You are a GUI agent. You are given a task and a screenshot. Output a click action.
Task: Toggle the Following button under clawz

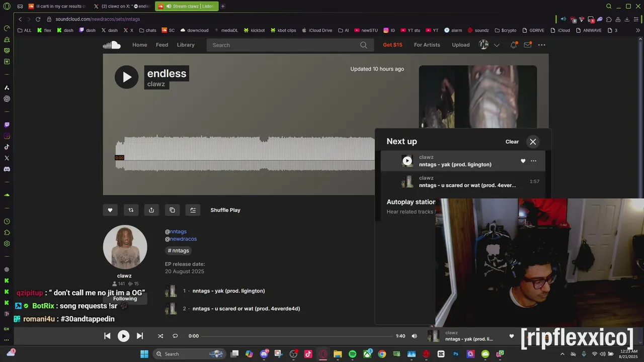coord(125,299)
